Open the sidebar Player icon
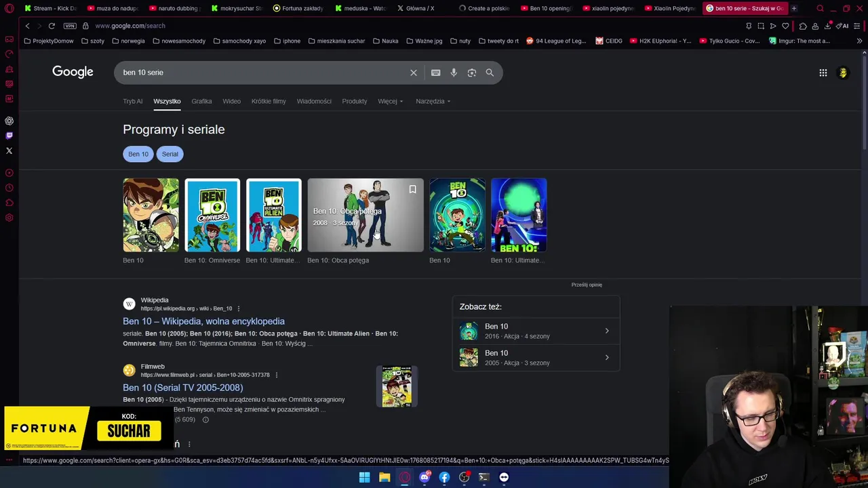Screen dimensions: 868x488 coord(9,173)
